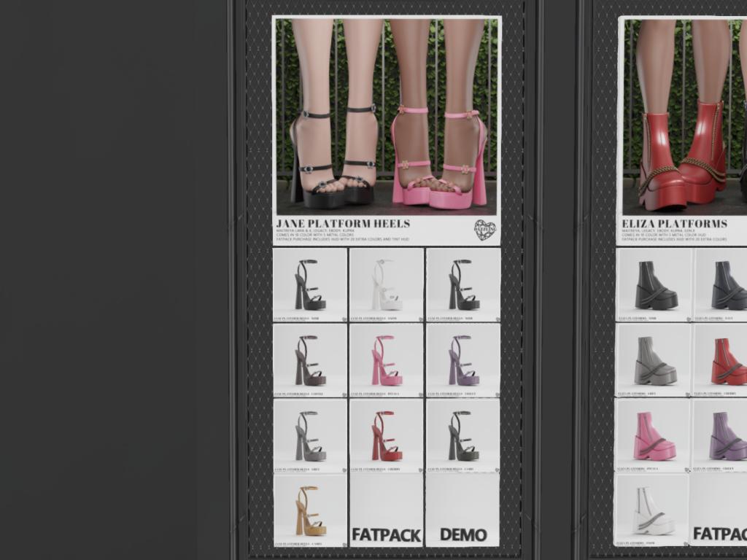
Task: Click the Eliza Platforms title text
Action: (674, 223)
